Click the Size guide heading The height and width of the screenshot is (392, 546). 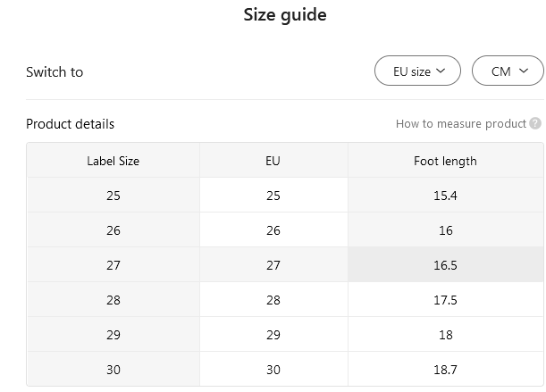tap(285, 15)
